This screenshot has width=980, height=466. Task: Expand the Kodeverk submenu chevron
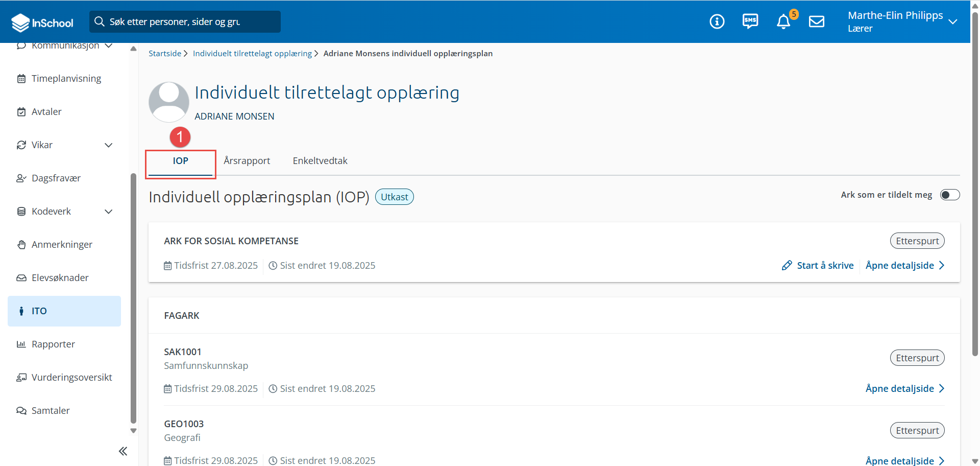(109, 212)
